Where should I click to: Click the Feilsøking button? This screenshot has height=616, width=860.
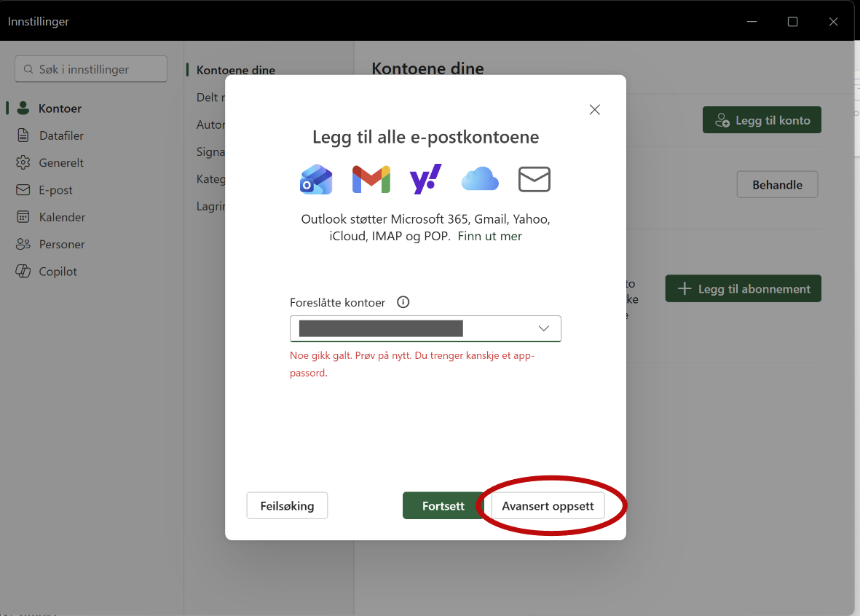coord(287,505)
